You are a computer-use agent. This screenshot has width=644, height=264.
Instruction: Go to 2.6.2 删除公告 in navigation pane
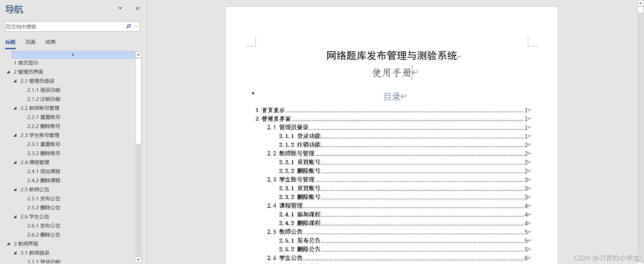[x=44, y=235]
